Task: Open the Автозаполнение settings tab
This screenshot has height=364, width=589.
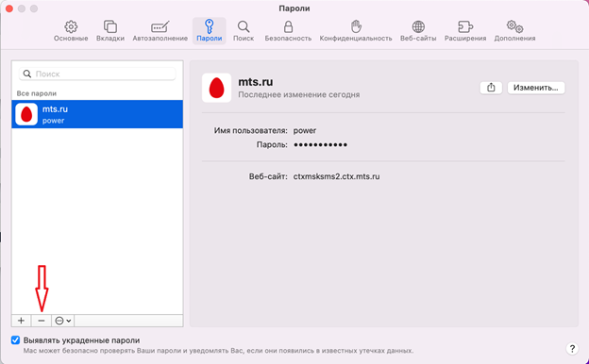Action: coord(160,31)
